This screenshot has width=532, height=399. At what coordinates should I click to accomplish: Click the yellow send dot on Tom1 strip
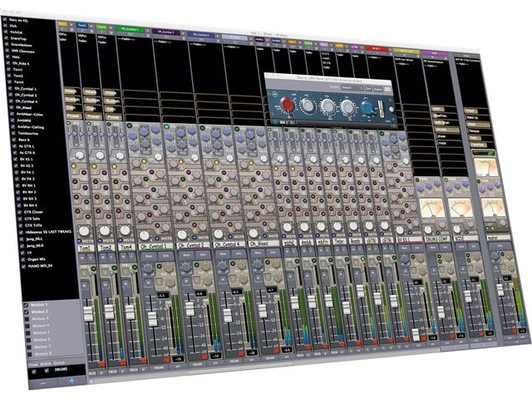(73, 166)
